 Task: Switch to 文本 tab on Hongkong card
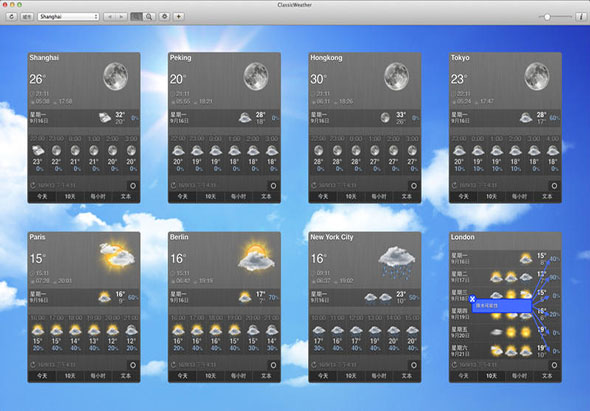[x=407, y=196]
